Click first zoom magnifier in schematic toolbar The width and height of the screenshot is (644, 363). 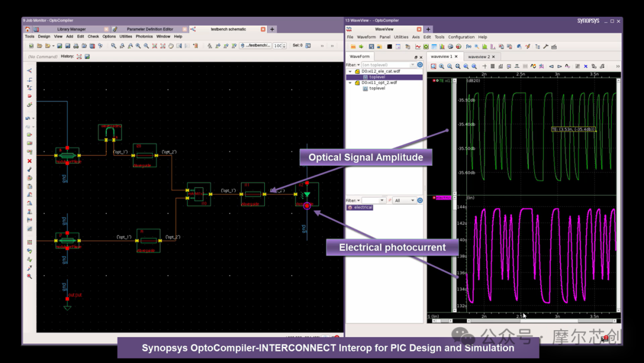113,45
